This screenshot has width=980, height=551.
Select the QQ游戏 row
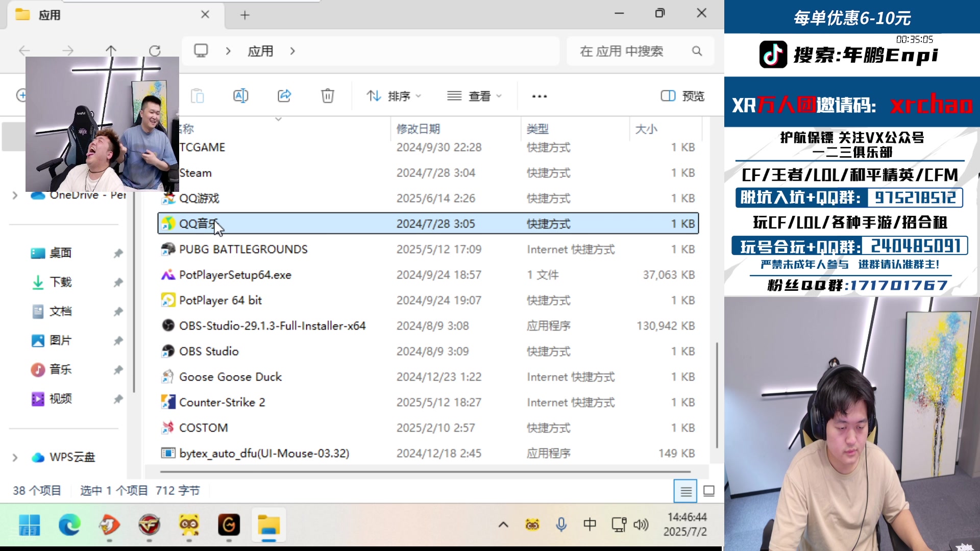point(428,198)
